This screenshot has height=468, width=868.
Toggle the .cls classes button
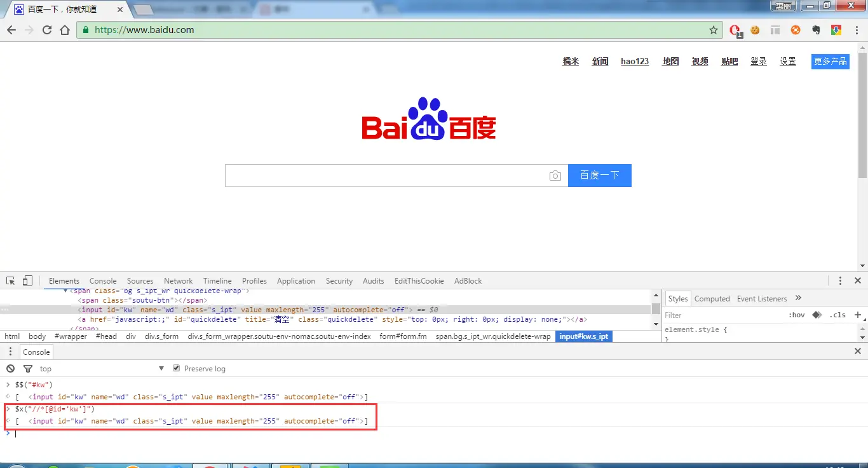[x=838, y=315]
